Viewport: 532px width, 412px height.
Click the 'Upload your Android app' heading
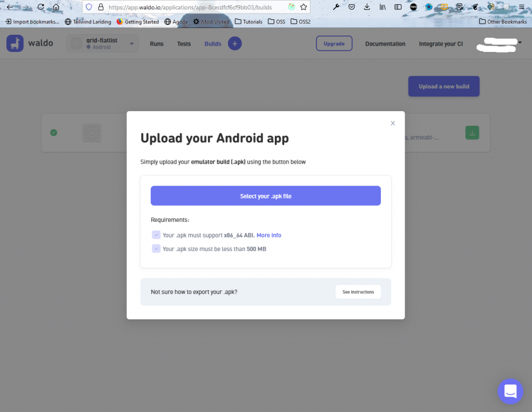tap(215, 138)
